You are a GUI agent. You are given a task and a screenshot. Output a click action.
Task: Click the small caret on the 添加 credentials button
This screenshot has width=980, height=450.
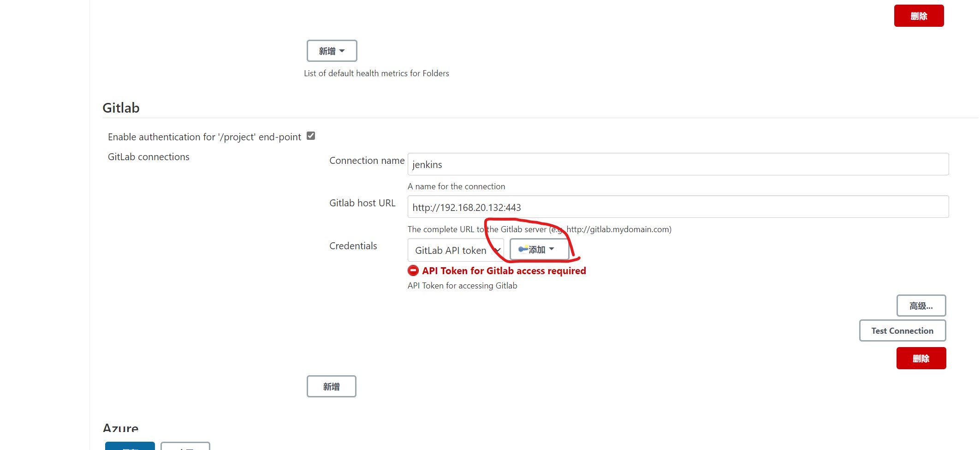(x=552, y=249)
